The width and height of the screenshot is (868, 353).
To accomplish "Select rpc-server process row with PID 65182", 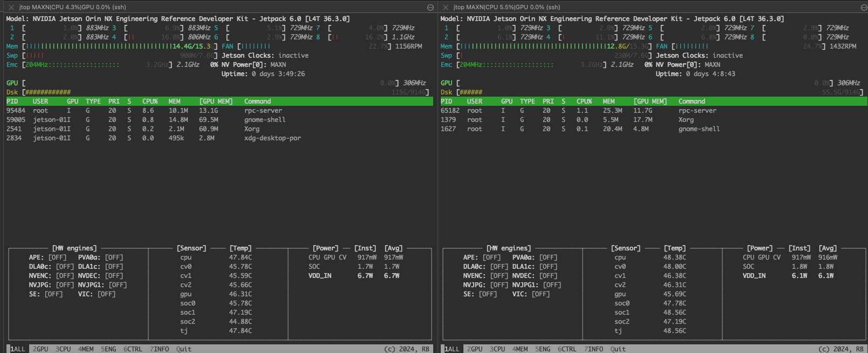I will (x=653, y=111).
